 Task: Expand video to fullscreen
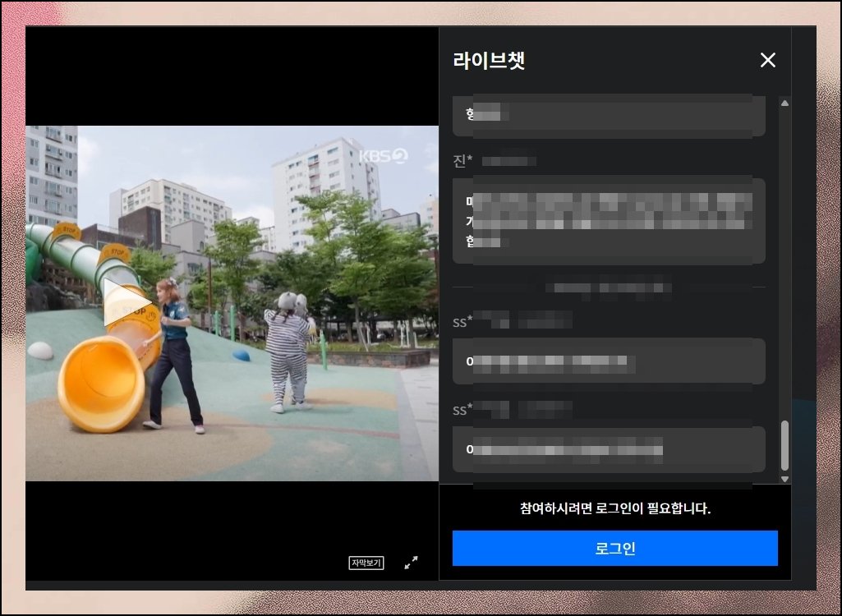tap(412, 563)
